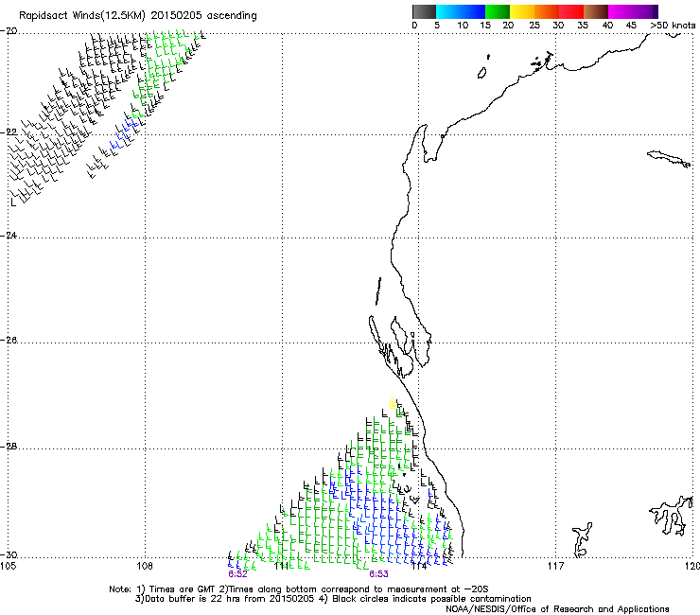The height and width of the screenshot is (615, 700).
Task: Pick the orange 25–30 knots color segment
Action: [x=547, y=11]
